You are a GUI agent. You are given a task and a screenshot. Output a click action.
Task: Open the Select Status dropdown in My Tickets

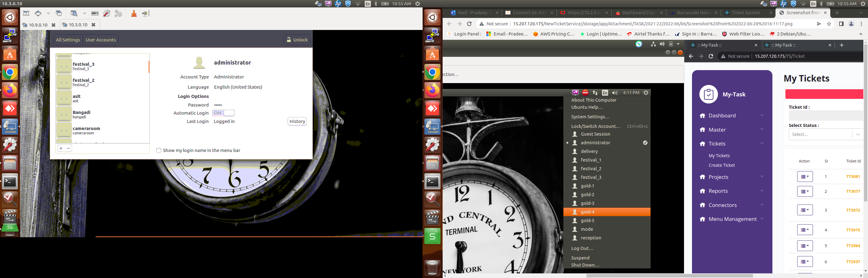[826, 134]
